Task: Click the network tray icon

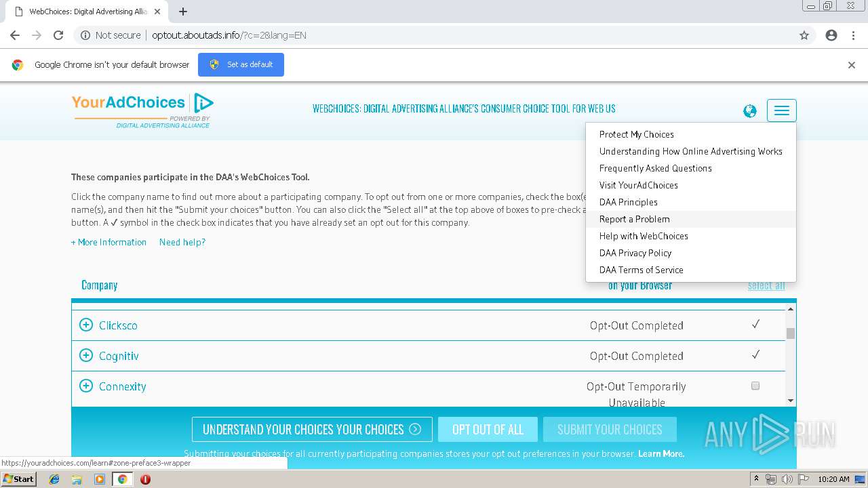Action: pyautogui.click(x=771, y=479)
